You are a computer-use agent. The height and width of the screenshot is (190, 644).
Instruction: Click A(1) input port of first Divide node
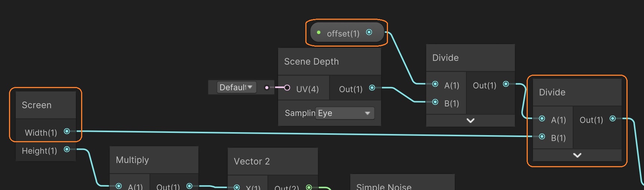(x=435, y=84)
